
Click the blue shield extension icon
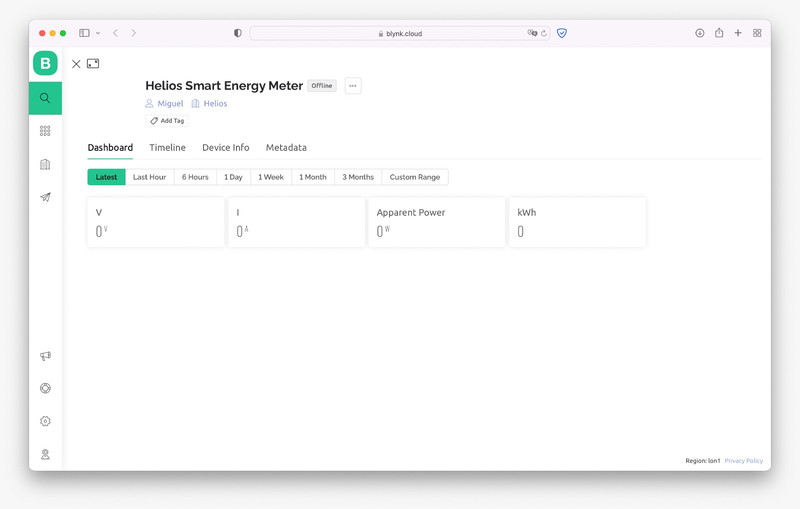562,33
